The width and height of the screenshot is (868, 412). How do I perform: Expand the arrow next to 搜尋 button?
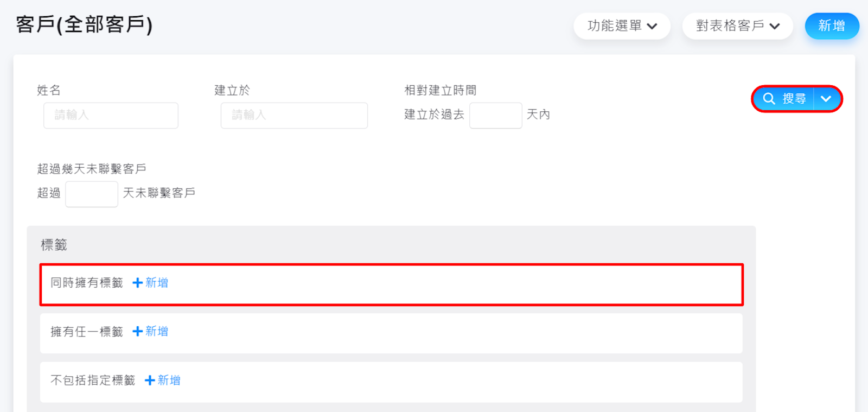826,99
